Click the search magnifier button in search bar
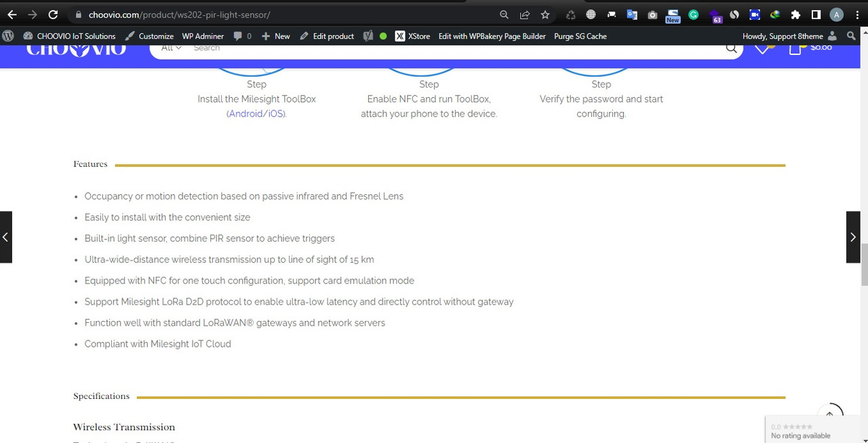The height and width of the screenshot is (443, 868). 731,47
